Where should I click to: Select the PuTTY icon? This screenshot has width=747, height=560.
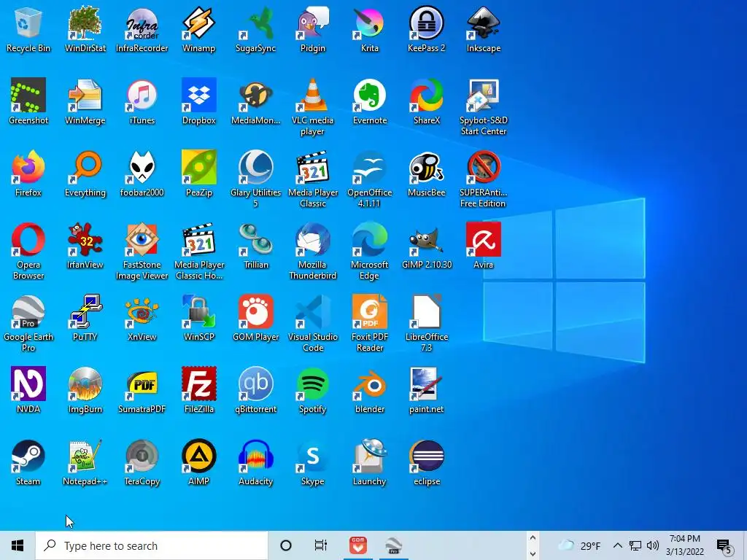[85, 318]
